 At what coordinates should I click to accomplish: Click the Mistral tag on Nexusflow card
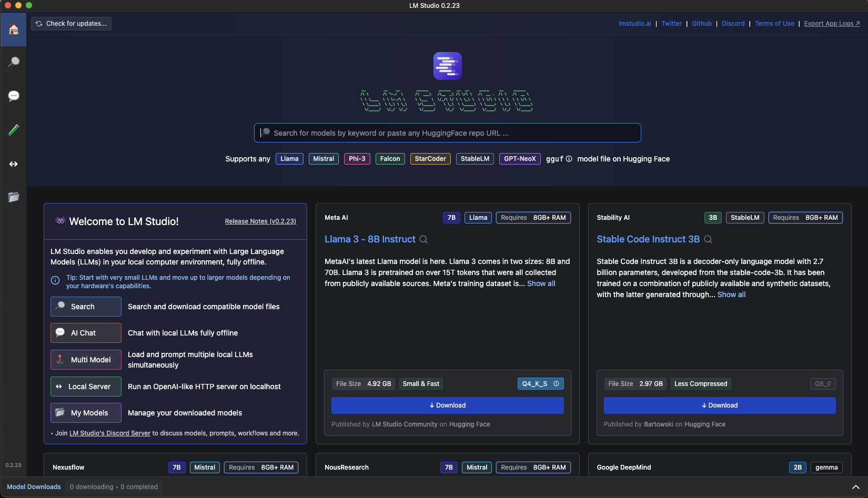(x=205, y=467)
